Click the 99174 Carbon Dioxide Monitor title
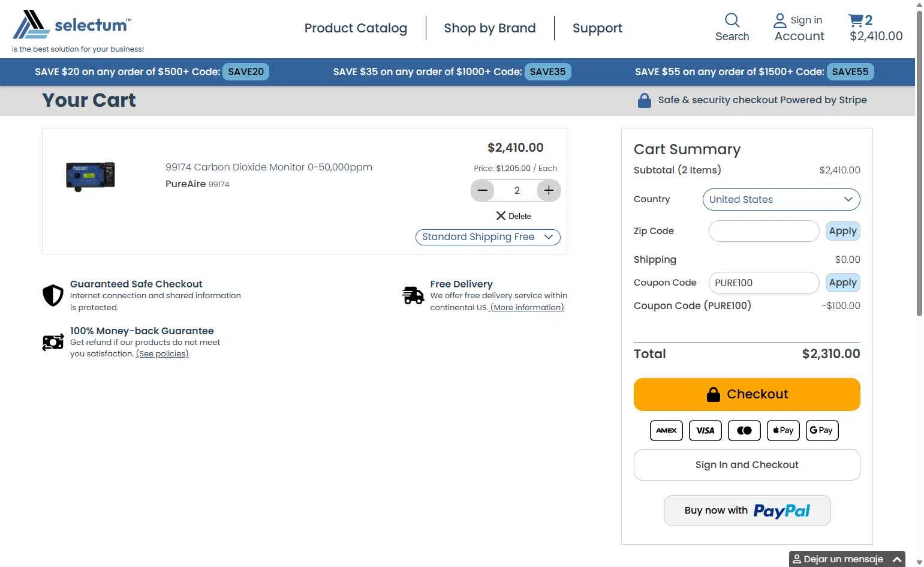The height and width of the screenshot is (567, 924). pos(269,167)
